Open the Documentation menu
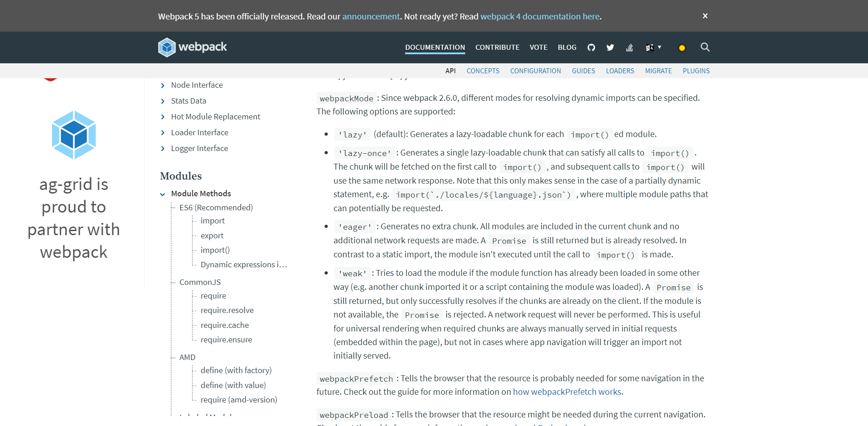868x426 pixels. 435,47
